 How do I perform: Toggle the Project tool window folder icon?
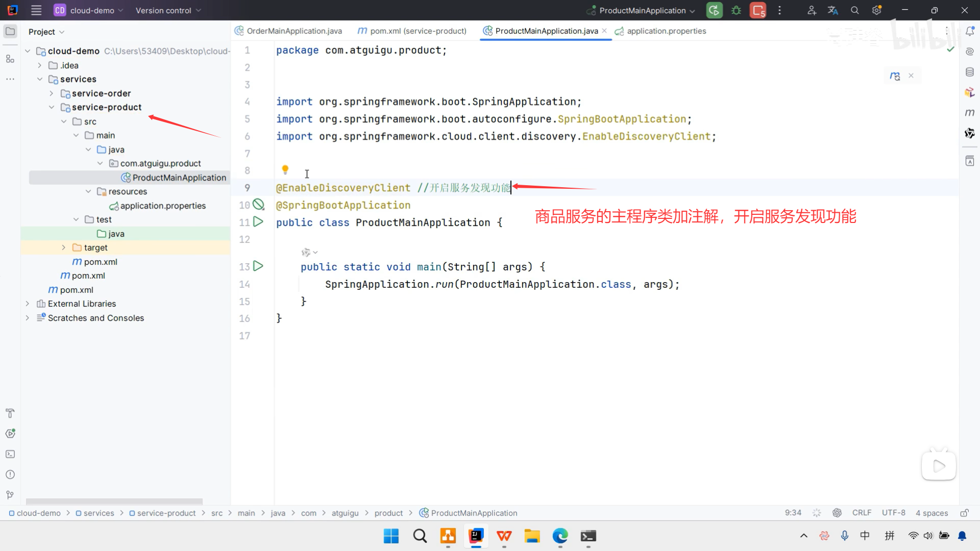10,32
